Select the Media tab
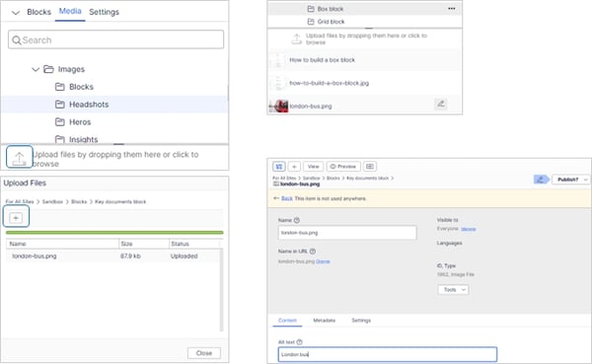Image resolution: width=592 pixels, height=364 pixels. click(70, 11)
